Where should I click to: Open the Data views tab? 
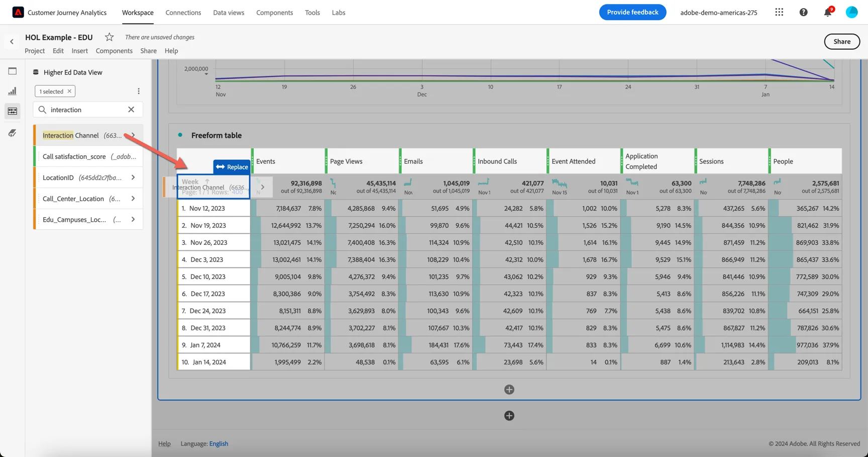229,13
